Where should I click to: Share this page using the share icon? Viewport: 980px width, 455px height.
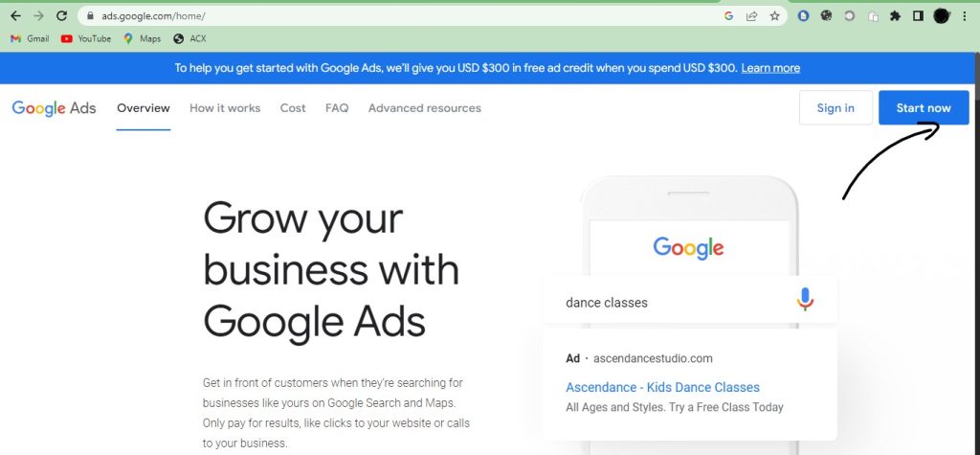click(x=752, y=16)
